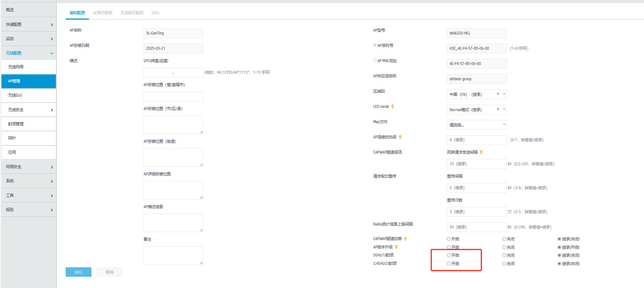Expand the 报告 sidebar menu
The image size is (644, 288).
(x=29, y=210)
